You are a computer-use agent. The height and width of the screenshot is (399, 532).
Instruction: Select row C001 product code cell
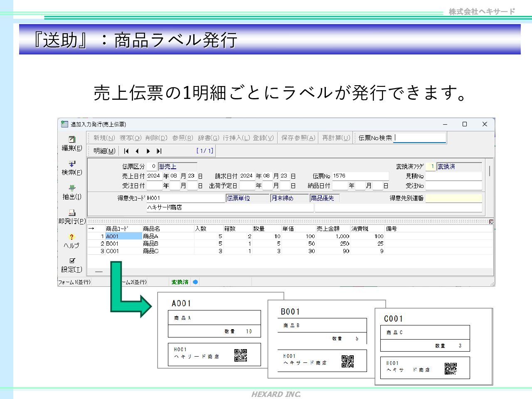[x=123, y=251]
